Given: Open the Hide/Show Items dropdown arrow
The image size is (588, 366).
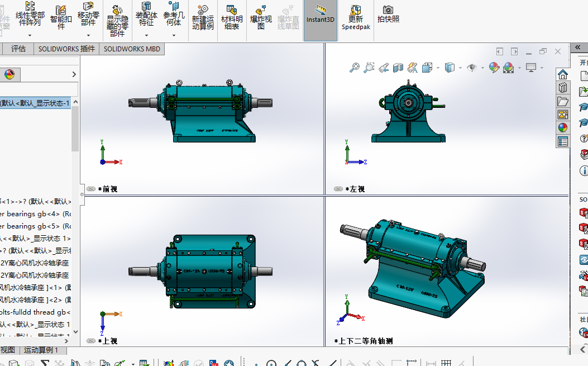Looking at the screenshot, I should [482, 68].
